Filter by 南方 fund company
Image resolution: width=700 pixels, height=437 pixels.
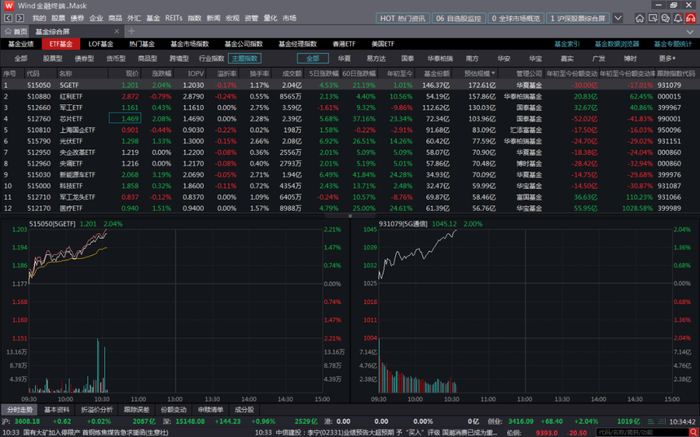click(x=472, y=58)
